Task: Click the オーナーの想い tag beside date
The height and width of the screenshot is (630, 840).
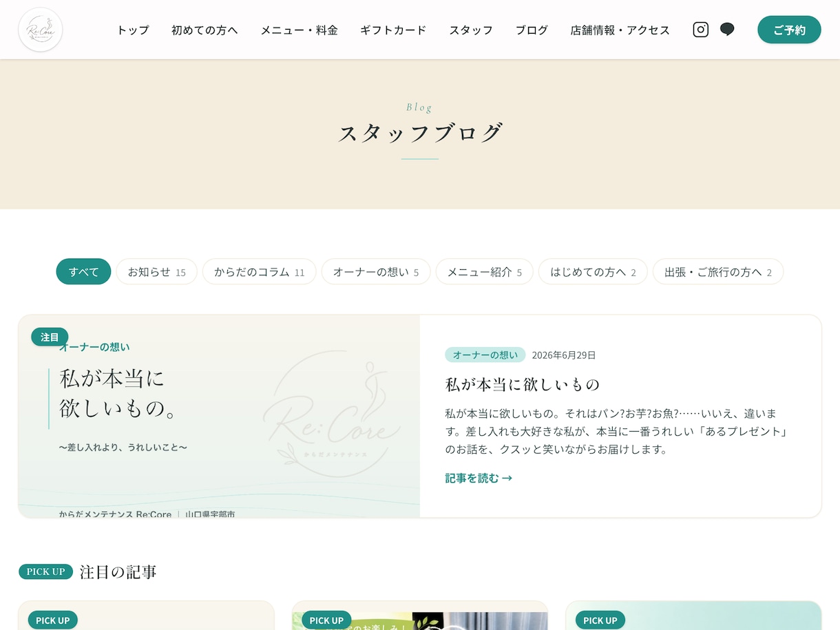Action: click(485, 355)
